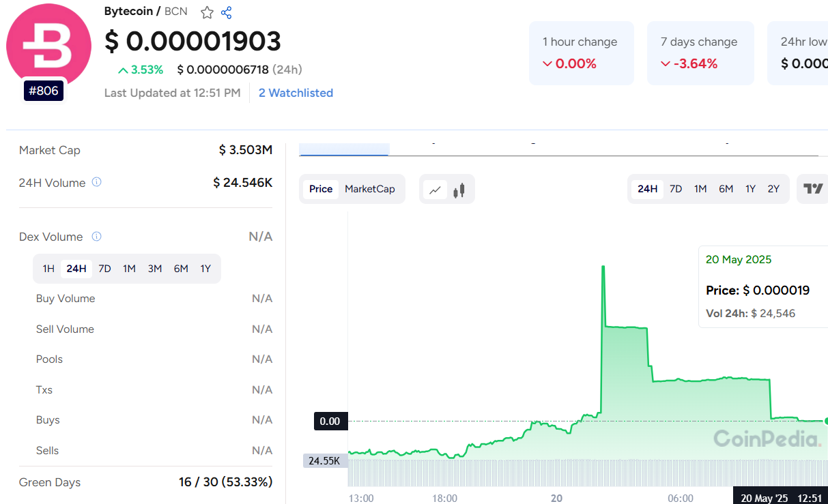Viewport: 828px width, 504px height.
Task: Click the pink Bytecoin logo
Action: [48, 46]
